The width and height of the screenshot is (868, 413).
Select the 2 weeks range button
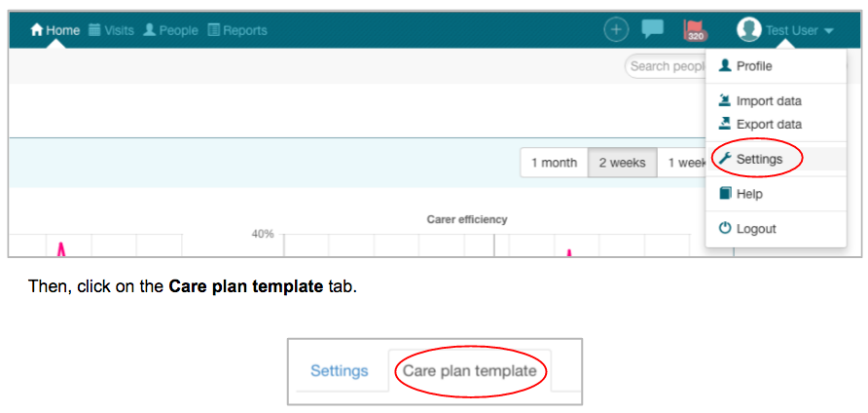pos(622,163)
